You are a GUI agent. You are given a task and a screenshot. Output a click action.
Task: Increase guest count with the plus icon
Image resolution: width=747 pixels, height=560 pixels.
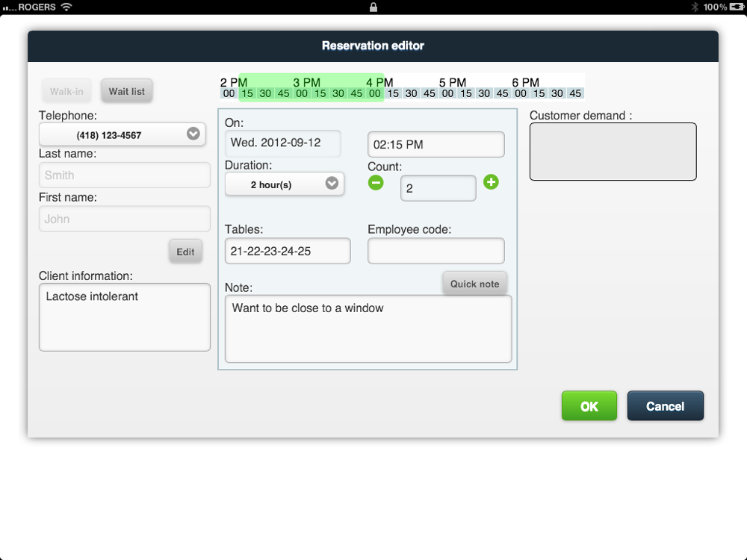(x=491, y=182)
